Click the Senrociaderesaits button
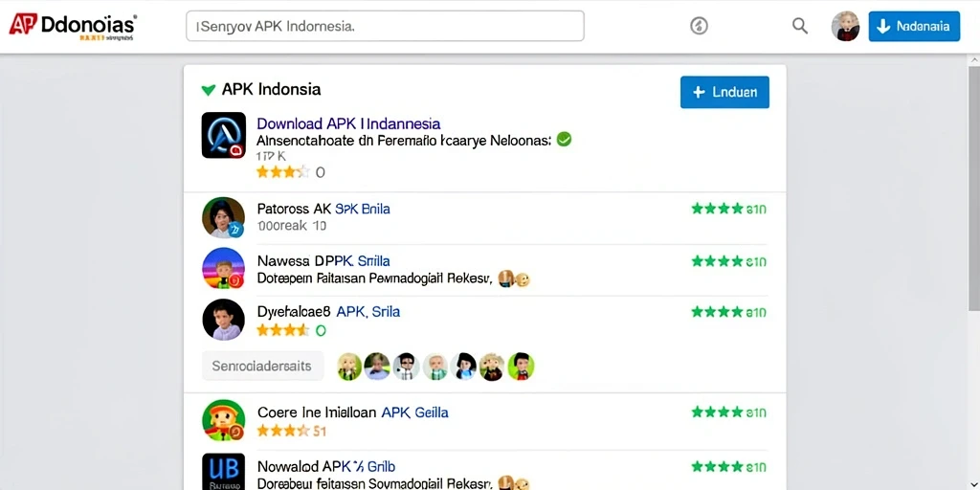 [x=262, y=367]
